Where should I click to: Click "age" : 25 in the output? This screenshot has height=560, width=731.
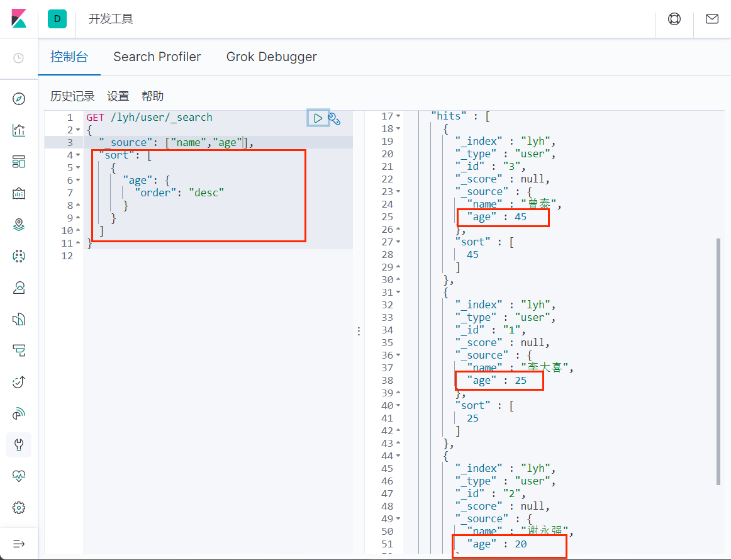[x=496, y=381]
